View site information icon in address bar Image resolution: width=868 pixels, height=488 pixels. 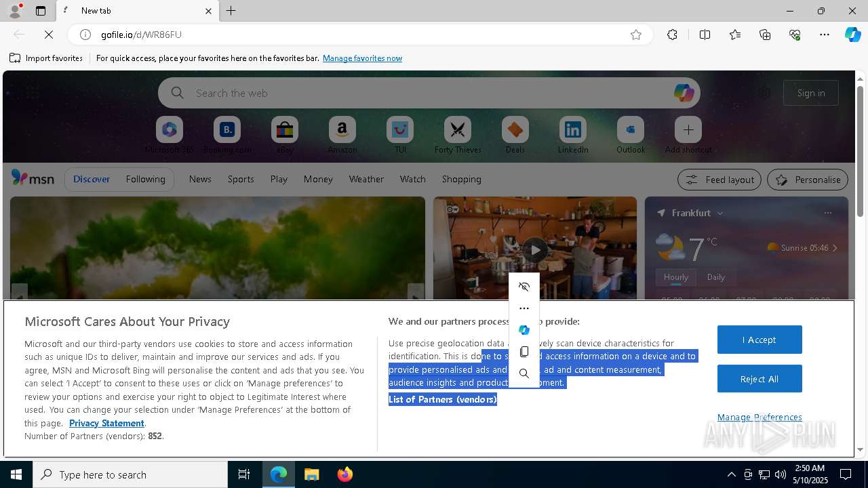tap(85, 35)
